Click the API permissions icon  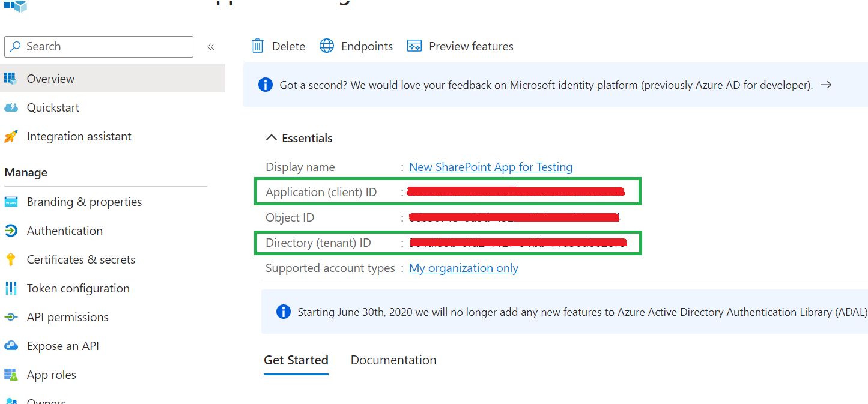[11, 317]
